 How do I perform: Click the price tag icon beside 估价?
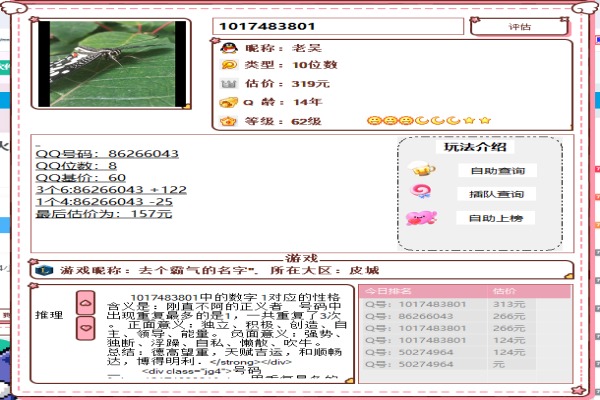coord(227,84)
